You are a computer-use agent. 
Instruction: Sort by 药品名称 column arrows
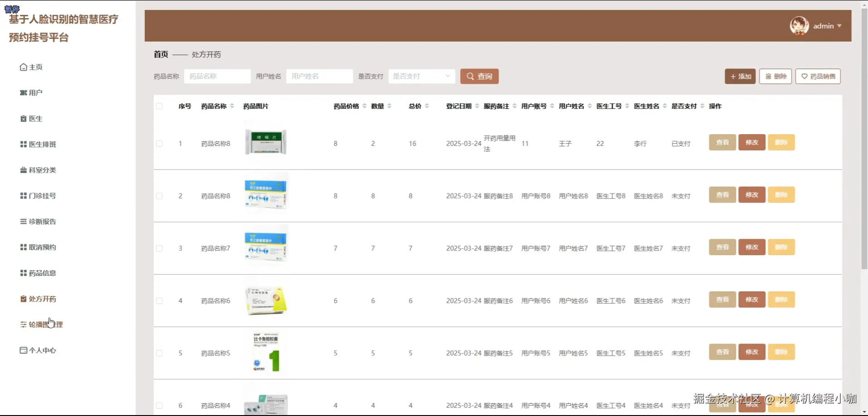232,106
